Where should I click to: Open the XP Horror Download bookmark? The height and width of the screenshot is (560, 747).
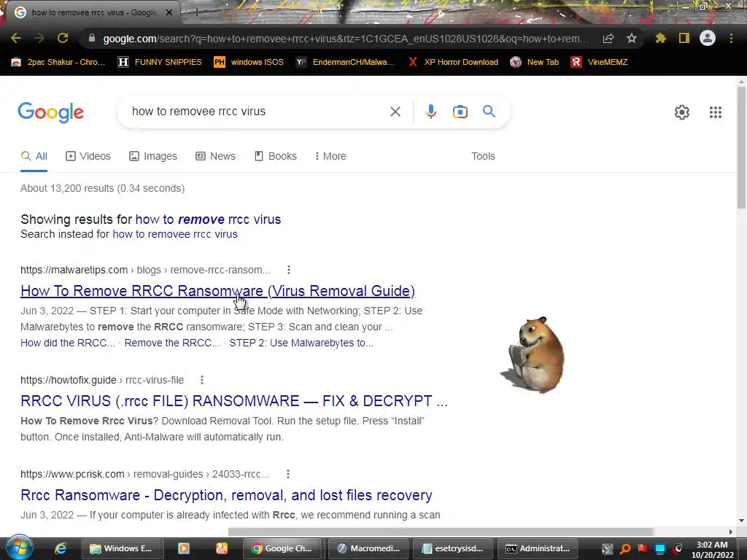[x=453, y=62]
